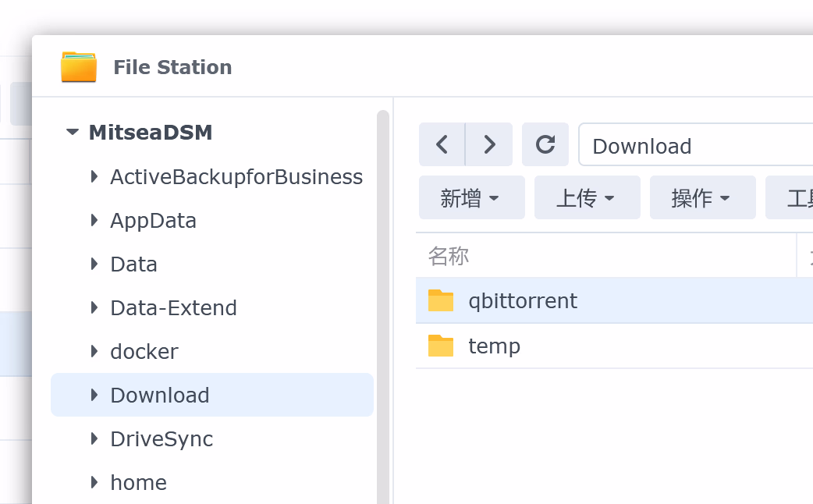The image size is (813, 504).
Task: Open the 操作 dropdown menu
Action: click(x=702, y=198)
